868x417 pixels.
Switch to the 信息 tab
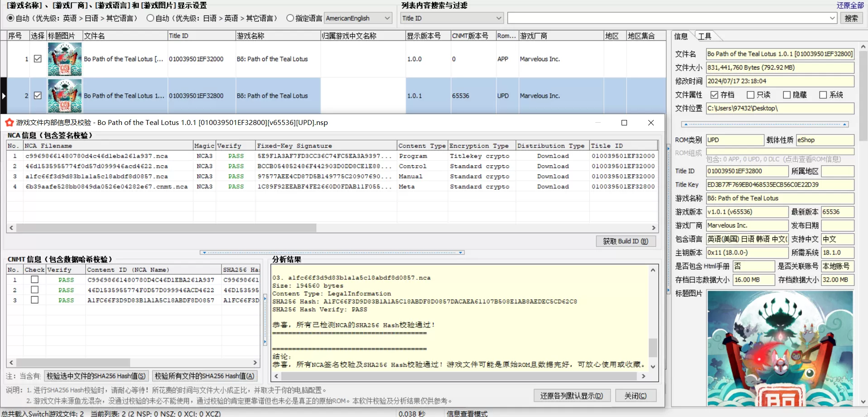point(680,36)
